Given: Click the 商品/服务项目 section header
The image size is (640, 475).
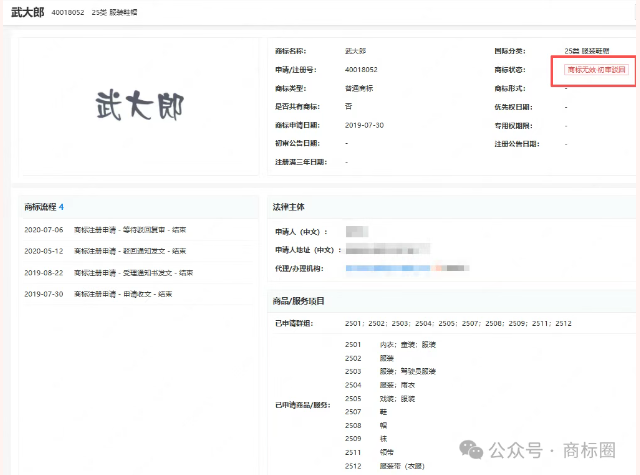Looking at the screenshot, I should click(299, 301).
